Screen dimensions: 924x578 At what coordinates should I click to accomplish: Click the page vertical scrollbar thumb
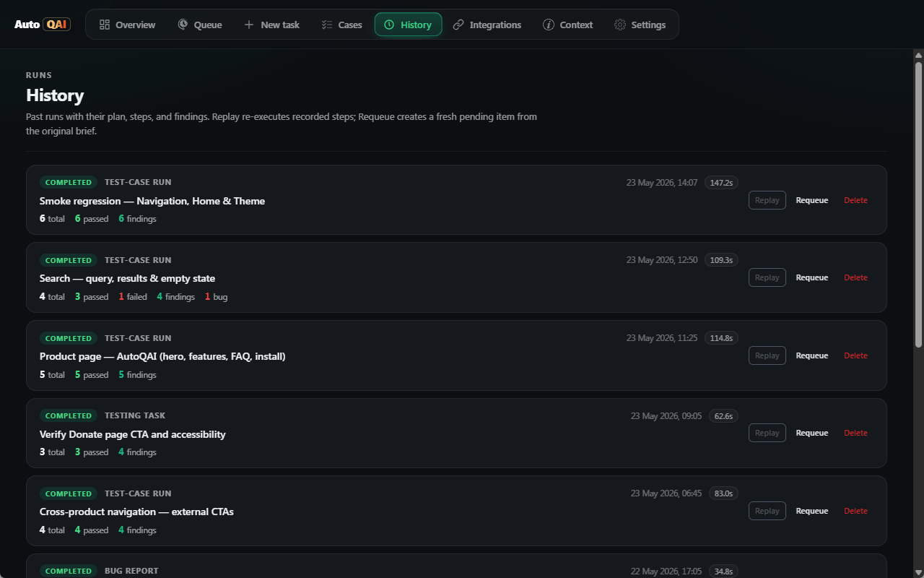[x=919, y=202]
